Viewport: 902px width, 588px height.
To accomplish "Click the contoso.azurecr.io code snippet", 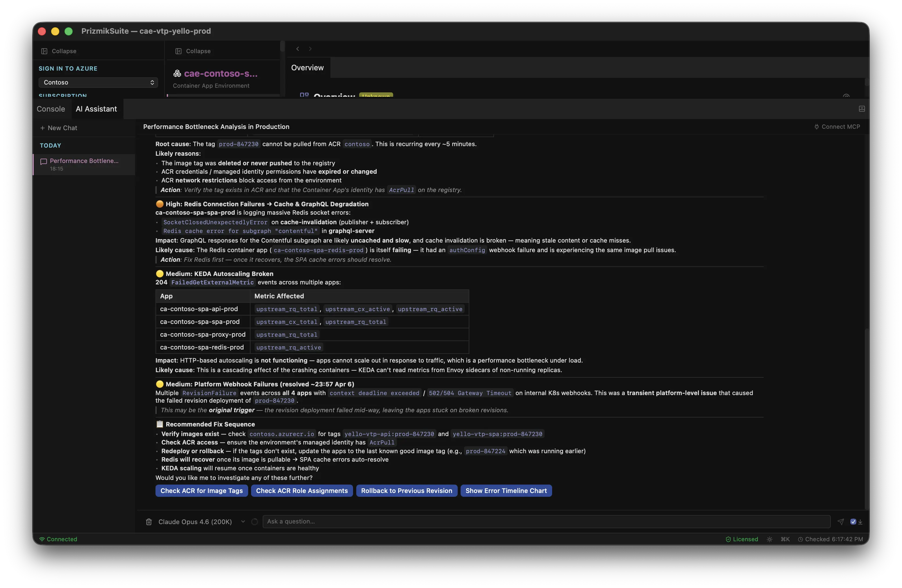I will 282,434.
